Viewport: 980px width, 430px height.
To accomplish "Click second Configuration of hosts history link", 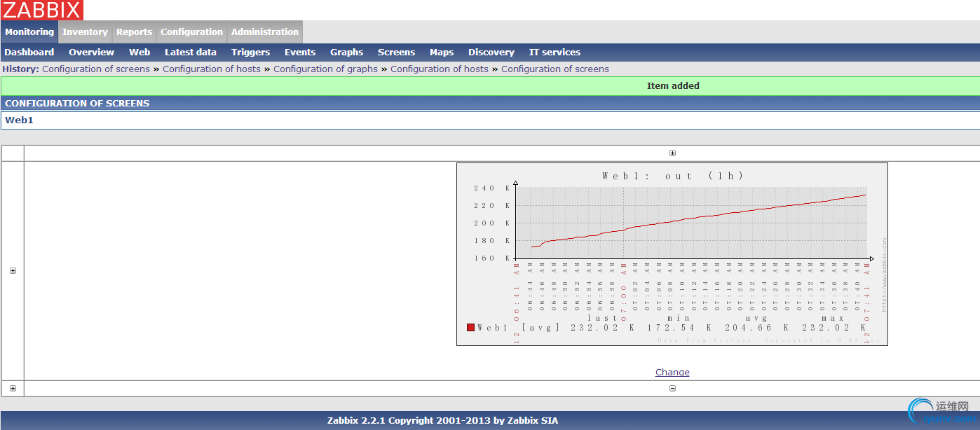I will click(x=440, y=69).
